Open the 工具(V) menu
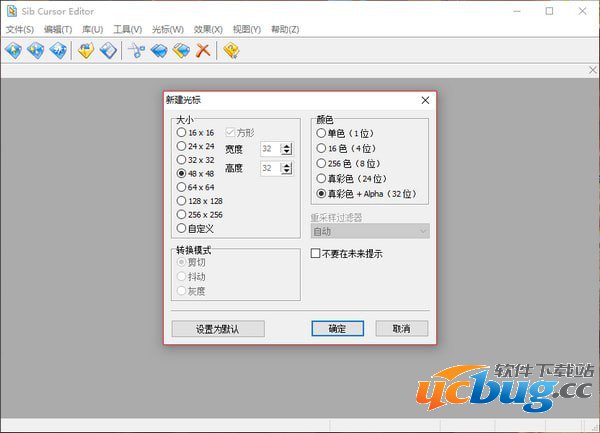The width and height of the screenshot is (600, 433). click(127, 29)
